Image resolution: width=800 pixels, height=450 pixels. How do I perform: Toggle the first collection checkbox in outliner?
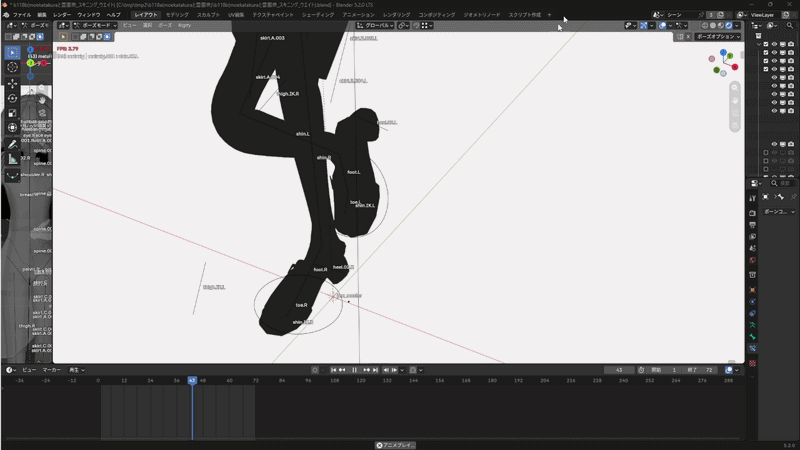click(x=766, y=44)
